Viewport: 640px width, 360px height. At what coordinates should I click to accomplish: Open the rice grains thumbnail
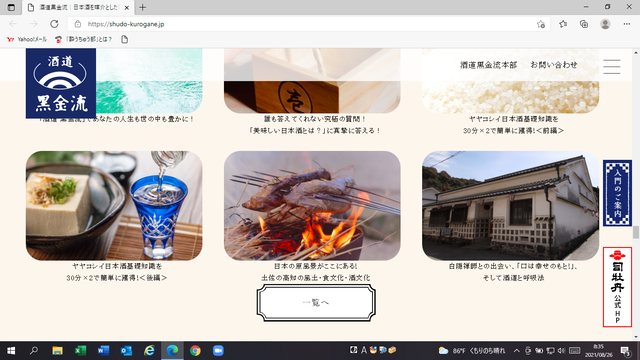(x=511, y=81)
